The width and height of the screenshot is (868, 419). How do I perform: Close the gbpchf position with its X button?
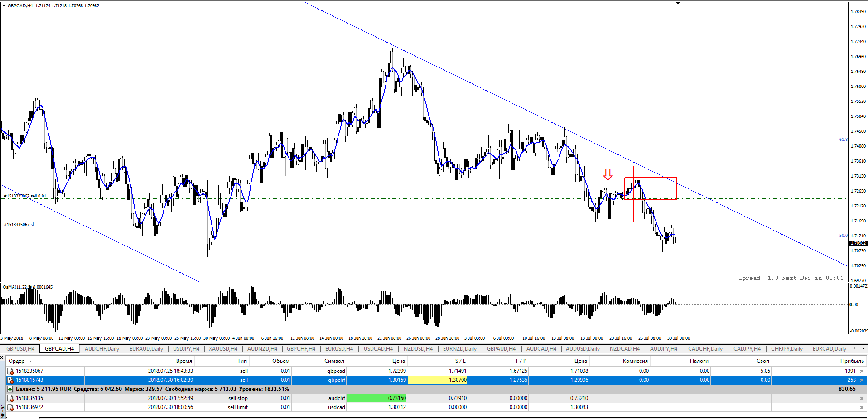(x=862, y=380)
